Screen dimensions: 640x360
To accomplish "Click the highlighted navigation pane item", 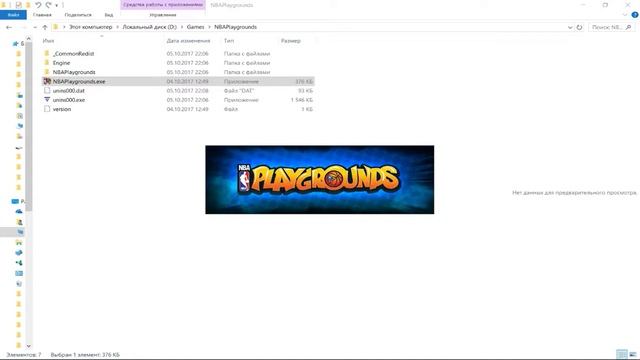I will click(x=12, y=232).
